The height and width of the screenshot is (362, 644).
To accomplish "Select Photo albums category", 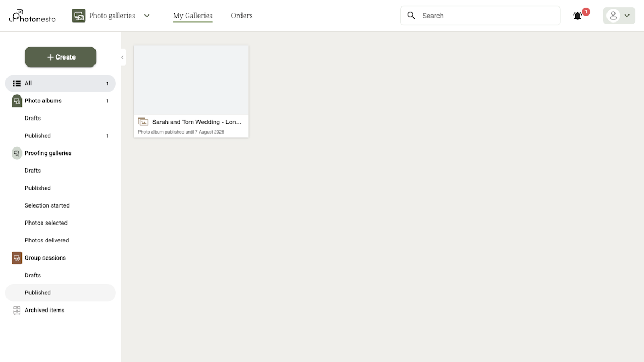I will [61, 101].
